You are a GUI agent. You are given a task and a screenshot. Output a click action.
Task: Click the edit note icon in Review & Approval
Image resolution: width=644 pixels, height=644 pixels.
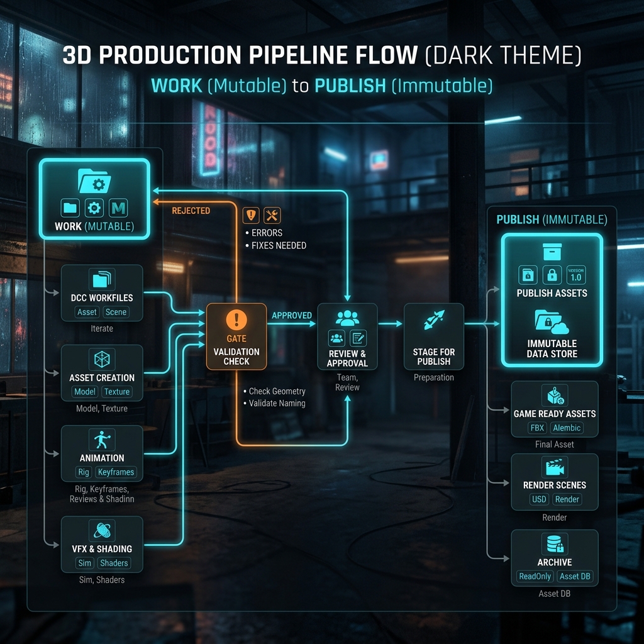click(x=358, y=338)
